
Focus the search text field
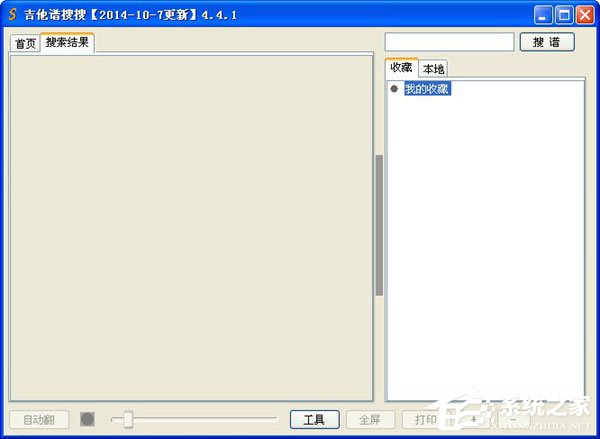pos(449,42)
